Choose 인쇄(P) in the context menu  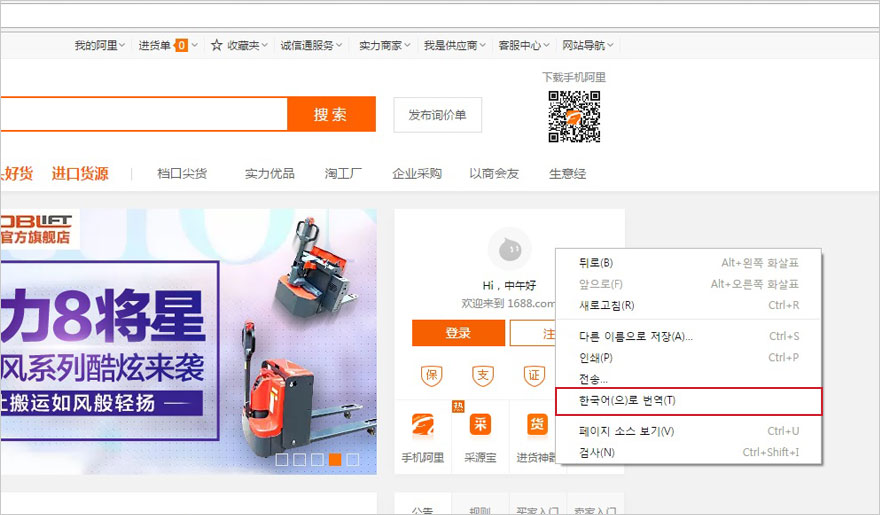pos(689,357)
